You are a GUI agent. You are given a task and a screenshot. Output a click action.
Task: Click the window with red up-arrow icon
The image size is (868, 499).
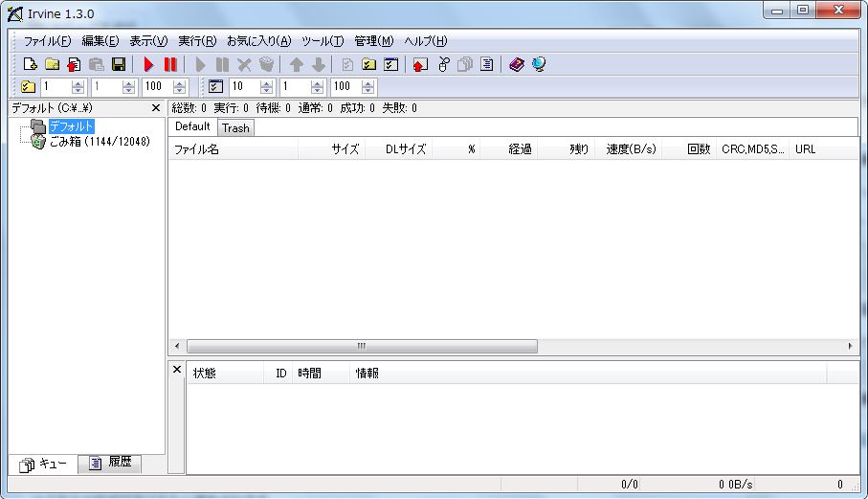click(421, 64)
